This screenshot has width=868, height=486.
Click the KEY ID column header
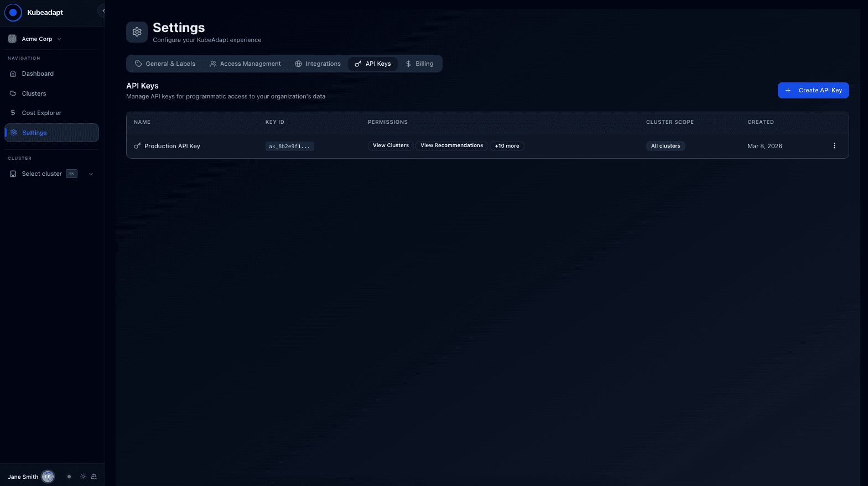click(275, 122)
